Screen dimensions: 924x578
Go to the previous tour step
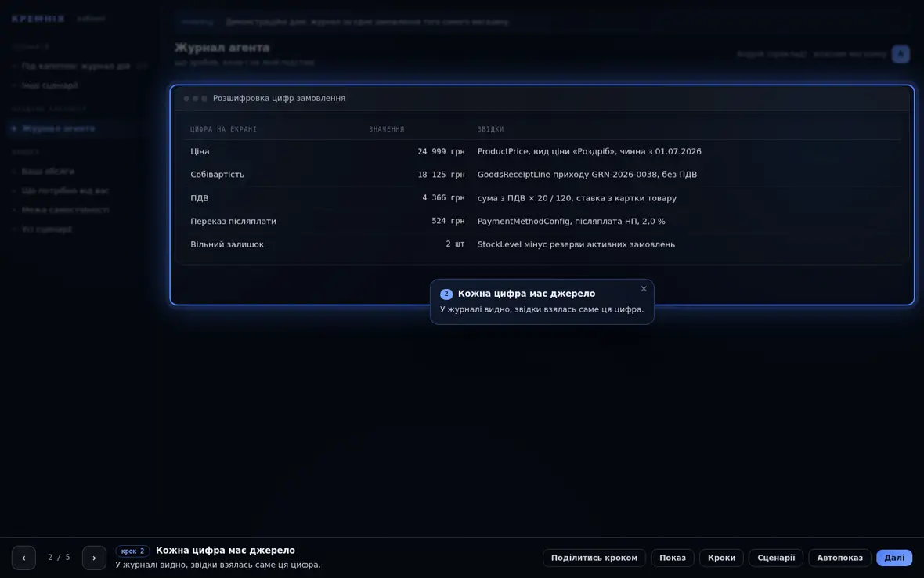23,558
